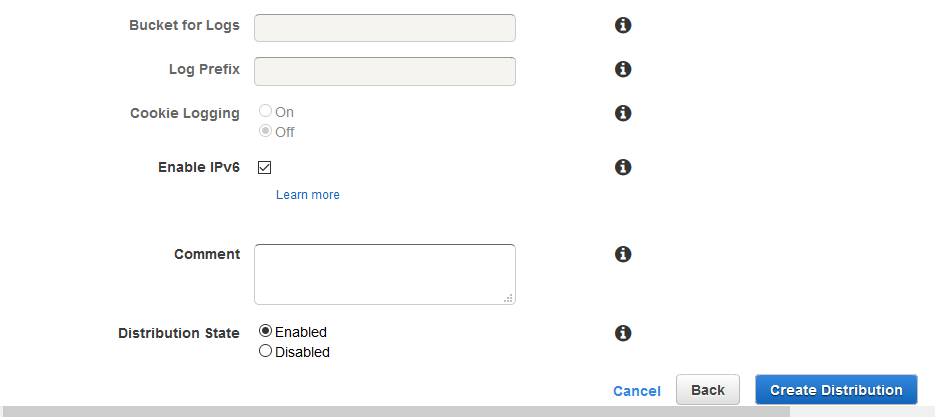
Task: Grab the Comment box resize handle
Action: tap(508, 298)
